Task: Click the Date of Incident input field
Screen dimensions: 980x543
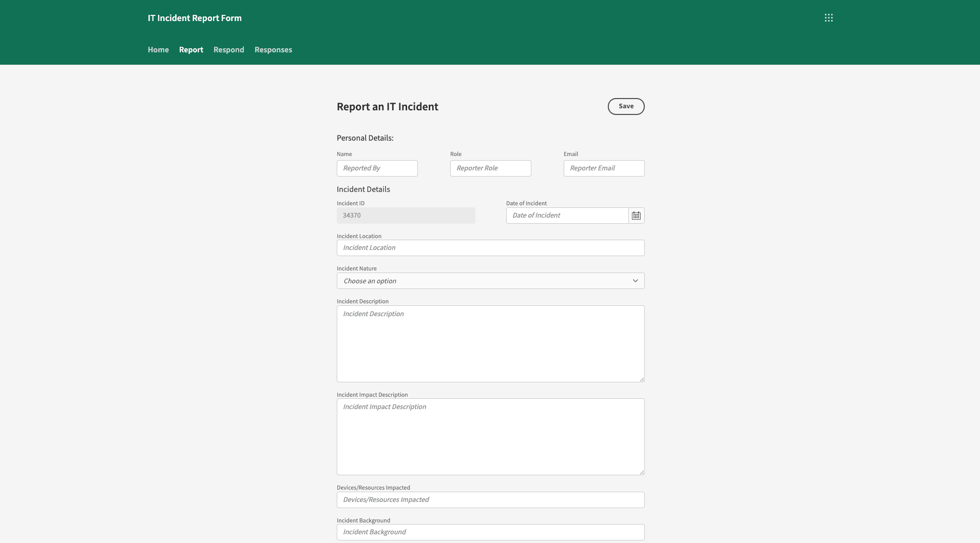Action: click(567, 216)
